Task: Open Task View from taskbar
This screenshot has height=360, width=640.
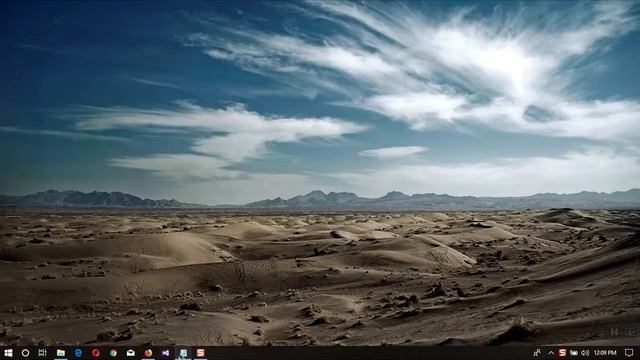Action: (x=42, y=353)
